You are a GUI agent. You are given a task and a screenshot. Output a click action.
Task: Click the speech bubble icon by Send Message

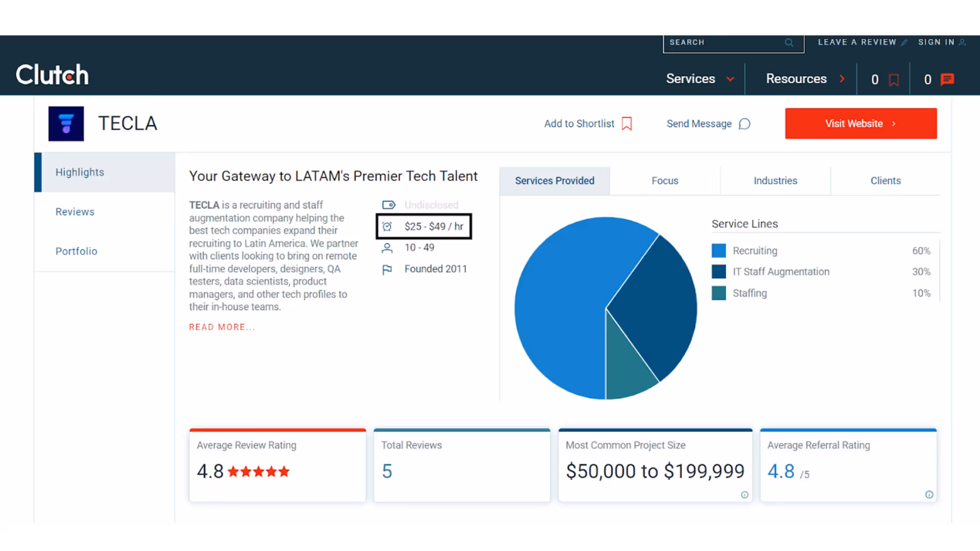tap(744, 124)
